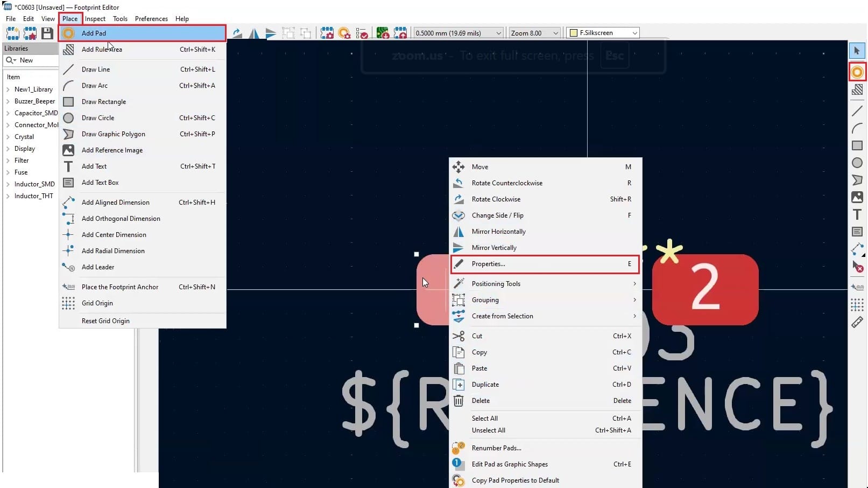Expand the Crystal library node
Image resolution: width=868 pixels, height=488 pixels.
tap(8, 137)
